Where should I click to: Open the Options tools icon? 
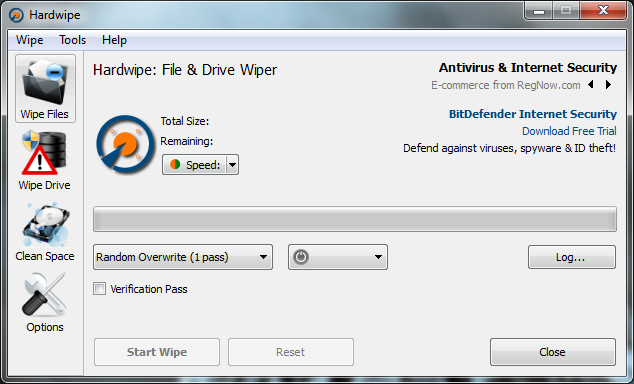[x=45, y=303]
